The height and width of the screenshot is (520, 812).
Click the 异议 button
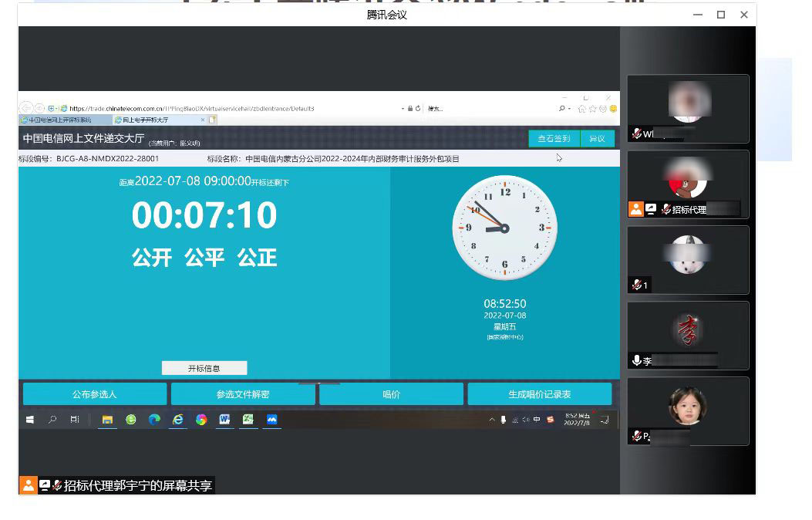click(x=598, y=138)
